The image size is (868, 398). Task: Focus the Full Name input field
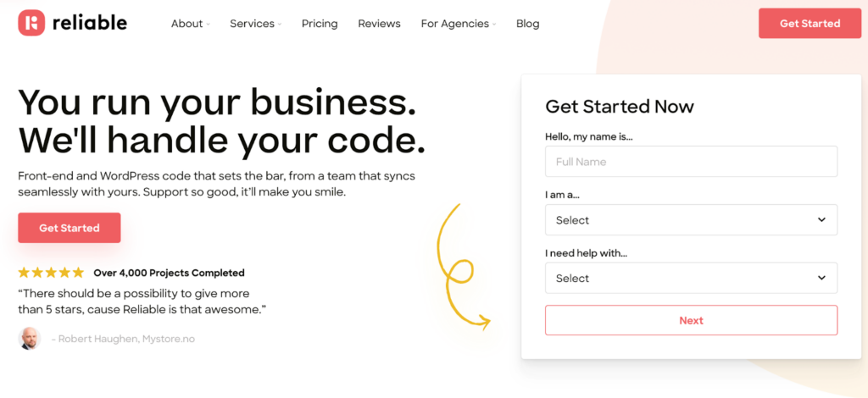[x=691, y=162]
